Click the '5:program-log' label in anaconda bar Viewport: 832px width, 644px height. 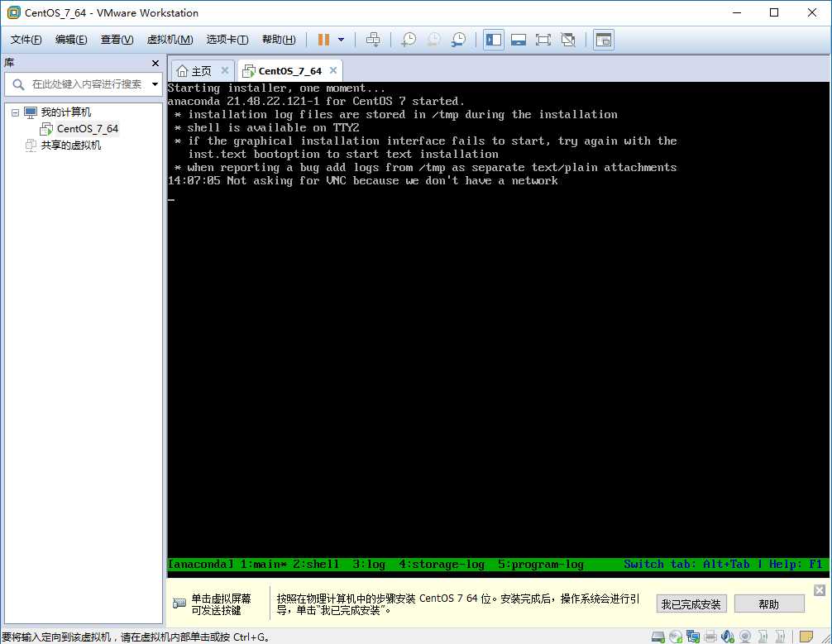541,564
